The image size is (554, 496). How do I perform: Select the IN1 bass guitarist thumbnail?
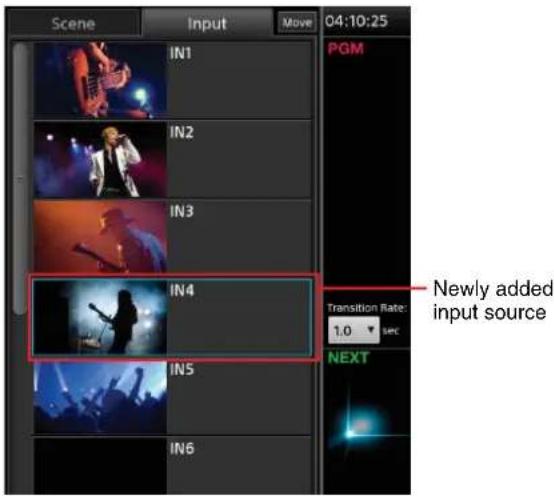[x=100, y=79]
